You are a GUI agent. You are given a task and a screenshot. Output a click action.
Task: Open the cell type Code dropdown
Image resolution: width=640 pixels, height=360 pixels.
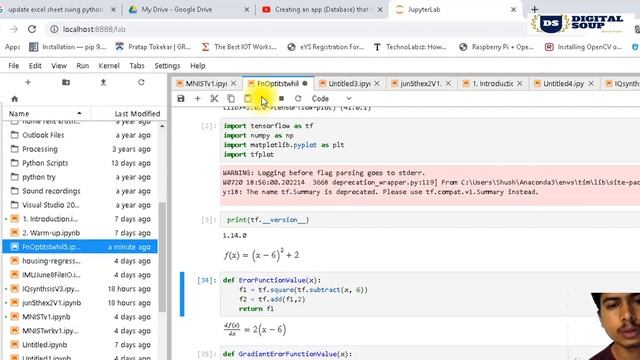(x=331, y=98)
